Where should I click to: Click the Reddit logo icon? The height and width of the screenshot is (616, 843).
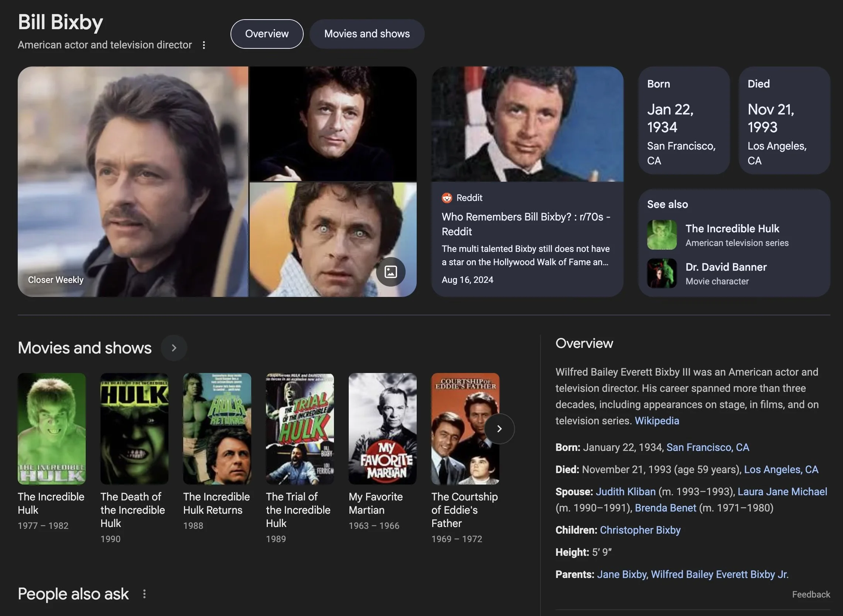(x=447, y=198)
